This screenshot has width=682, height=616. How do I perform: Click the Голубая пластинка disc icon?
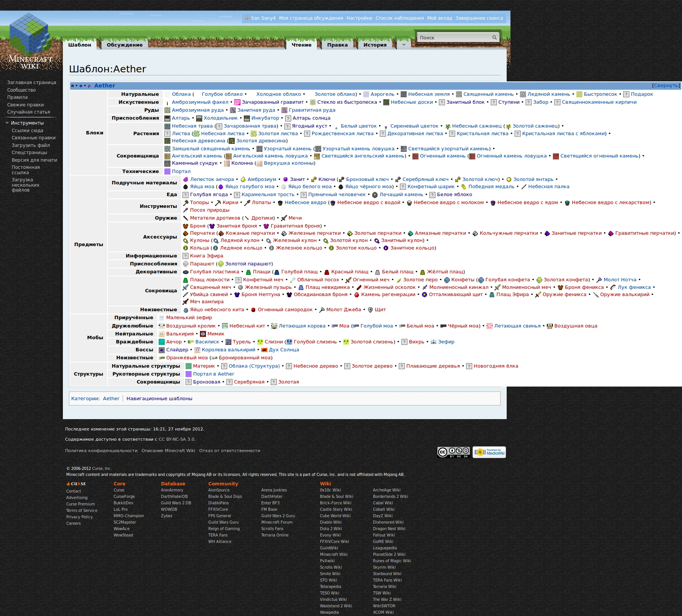[186, 272]
